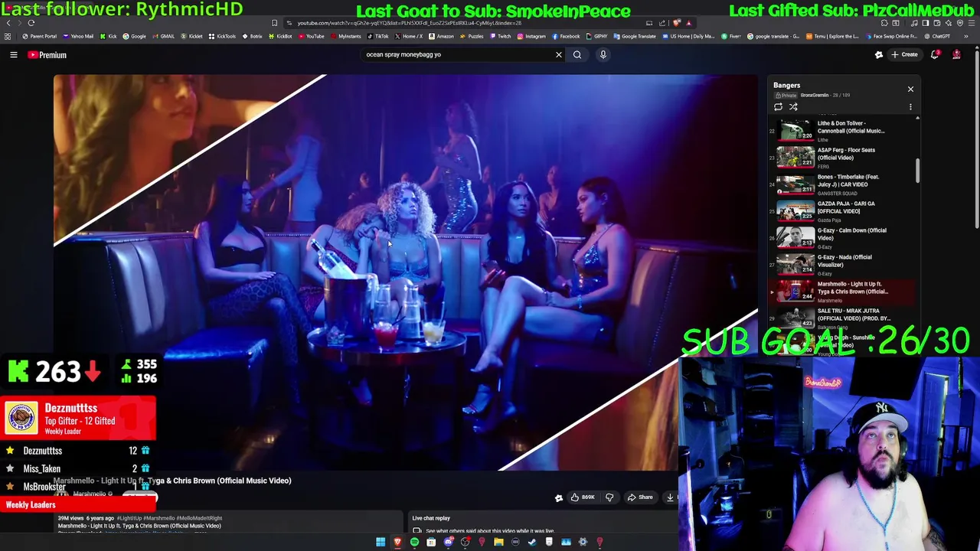Go to YouTube Premium home logo

tap(47, 54)
